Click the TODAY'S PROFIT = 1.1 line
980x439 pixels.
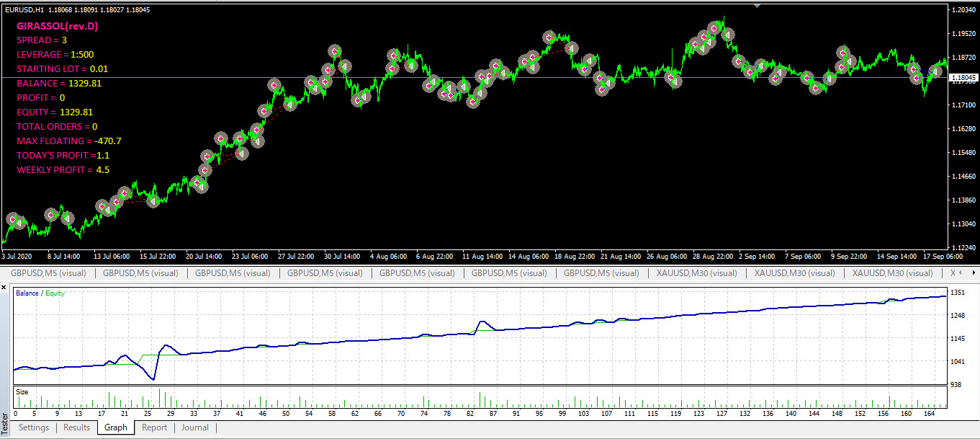63,156
